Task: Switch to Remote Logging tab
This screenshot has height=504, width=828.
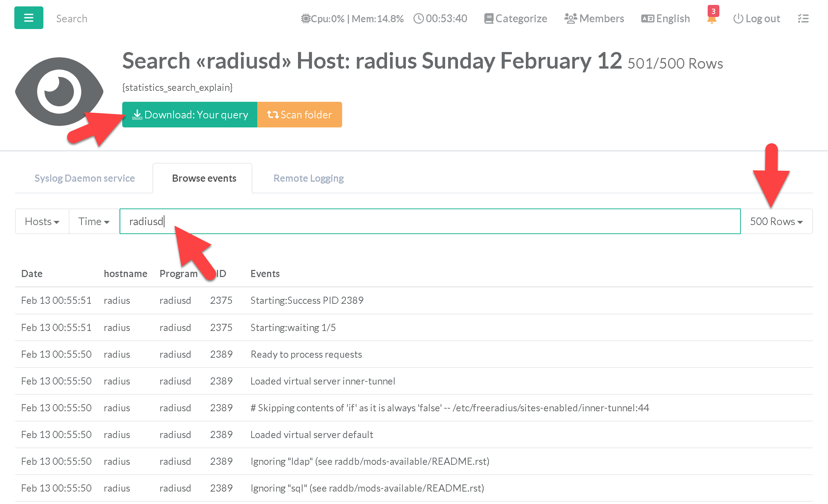Action: (x=308, y=178)
